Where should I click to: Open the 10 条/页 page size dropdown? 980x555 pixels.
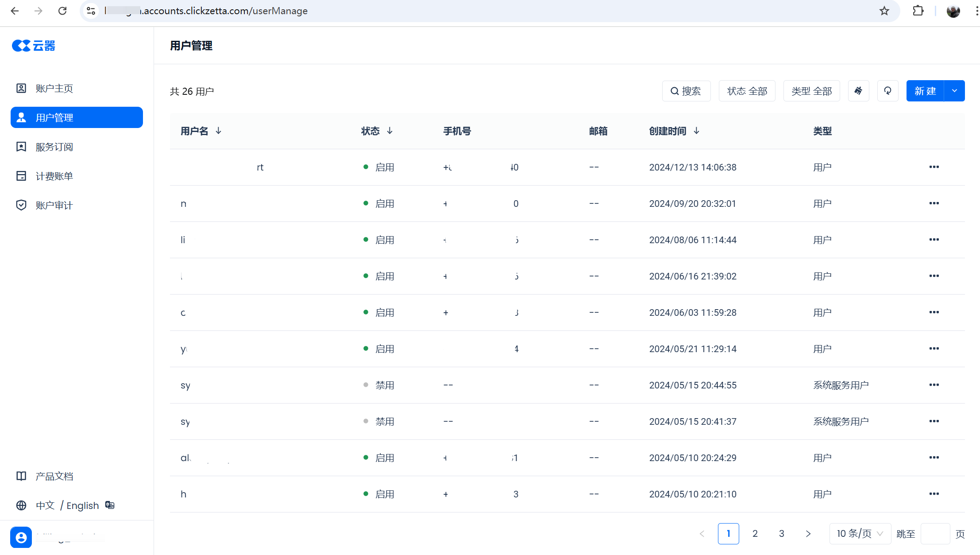[x=860, y=534]
